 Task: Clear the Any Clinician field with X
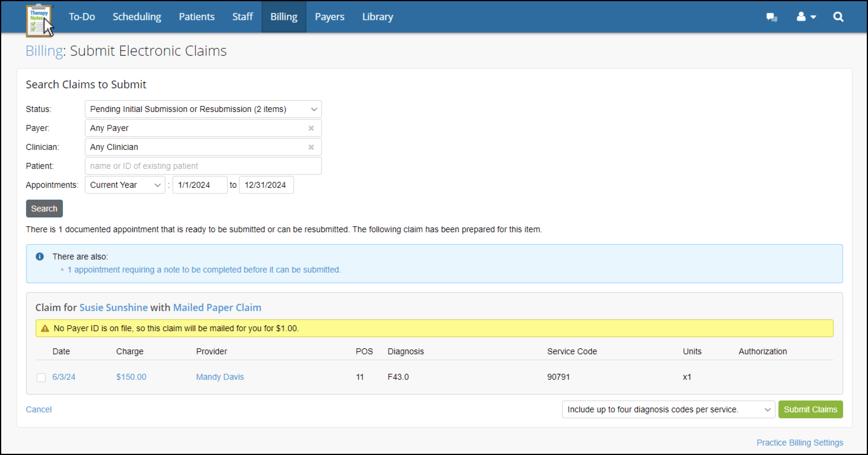coord(311,147)
